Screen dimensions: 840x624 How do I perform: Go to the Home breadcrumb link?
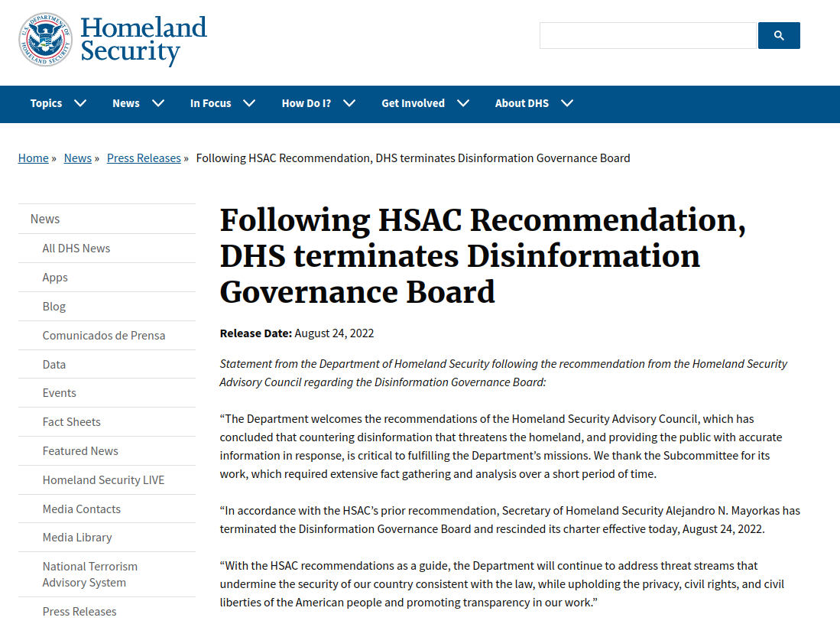(33, 158)
